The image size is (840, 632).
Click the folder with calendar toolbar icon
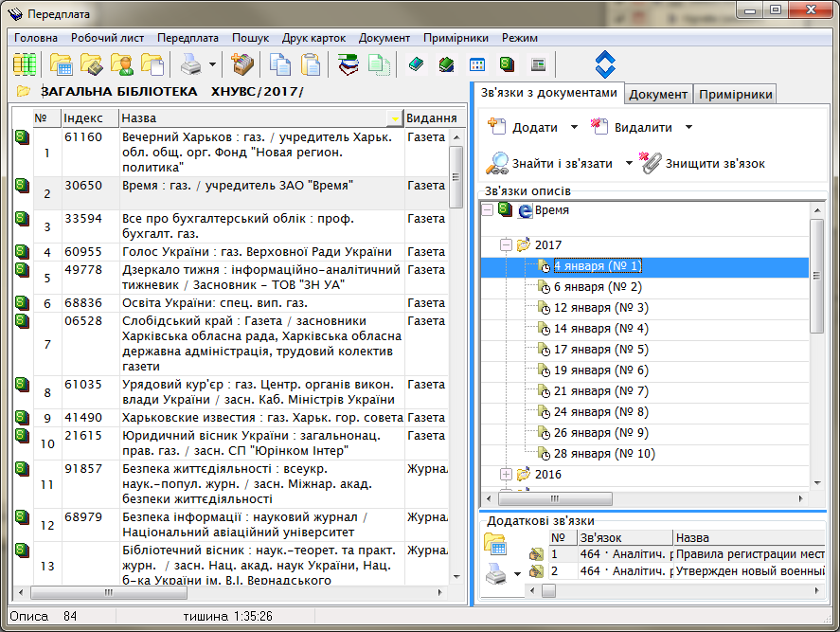(62, 65)
